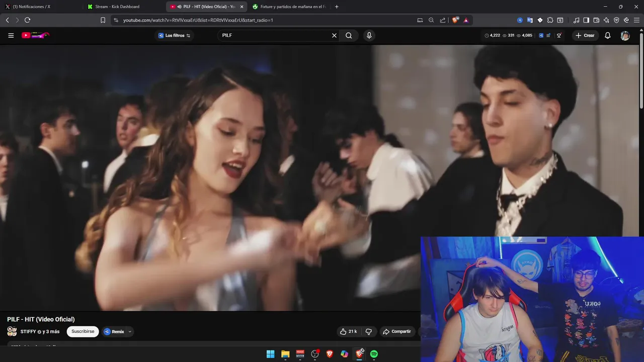Image resolution: width=644 pixels, height=362 pixels.
Task: Open site settings icon in the address bar
Action: point(116,20)
